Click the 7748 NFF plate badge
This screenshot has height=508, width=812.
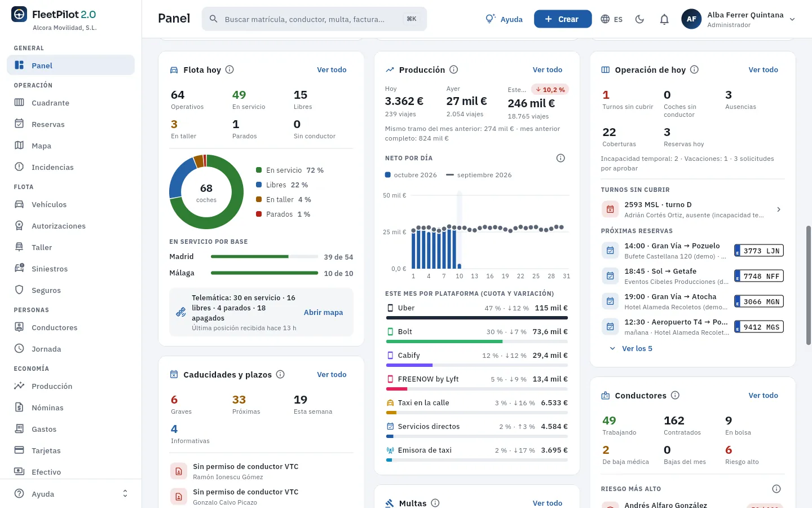point(759,276)
